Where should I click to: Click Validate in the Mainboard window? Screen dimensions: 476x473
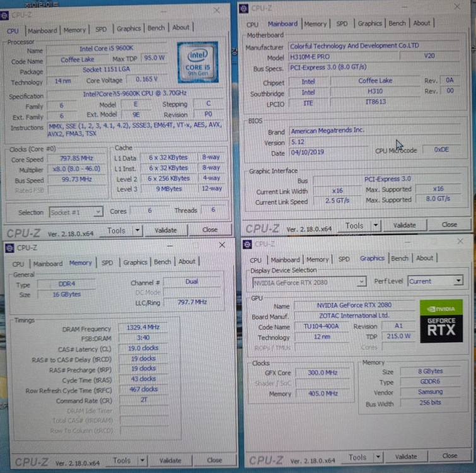click(404, 225)
